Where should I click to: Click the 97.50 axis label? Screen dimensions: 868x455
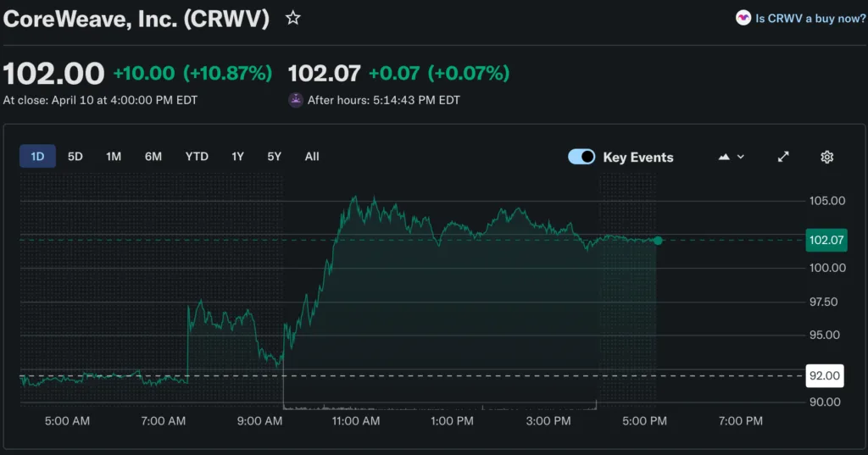click(823, 302)
